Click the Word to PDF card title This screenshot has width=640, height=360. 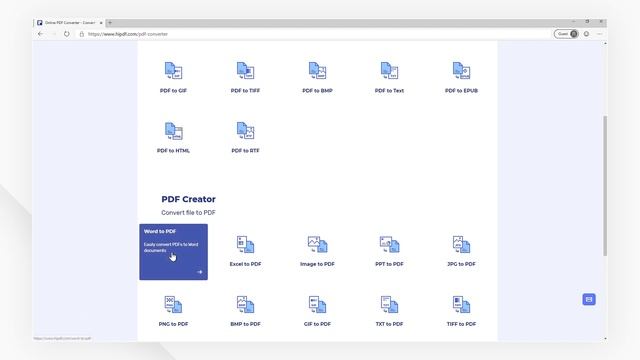tap(160, 231)
